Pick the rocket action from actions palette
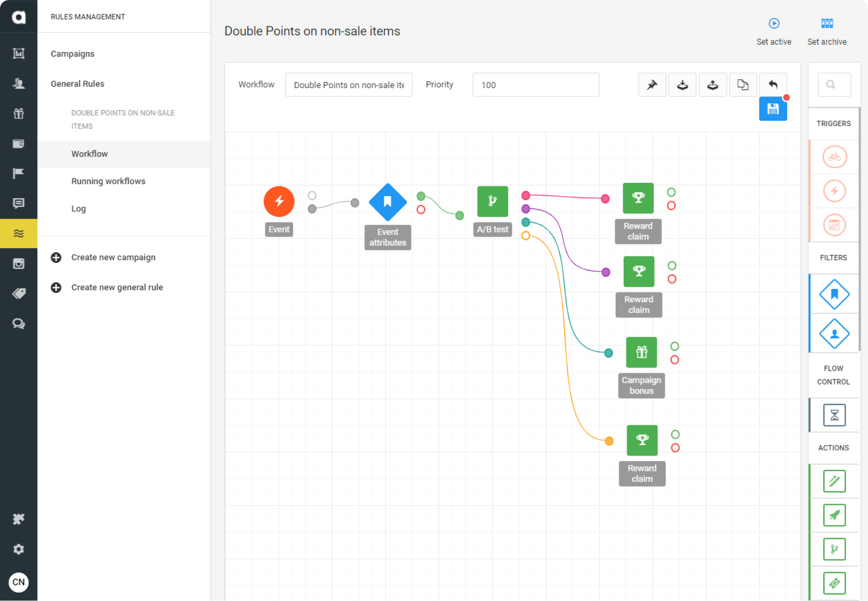The height and width of the screenshot is (601, 868). click(x=834, y=515)
